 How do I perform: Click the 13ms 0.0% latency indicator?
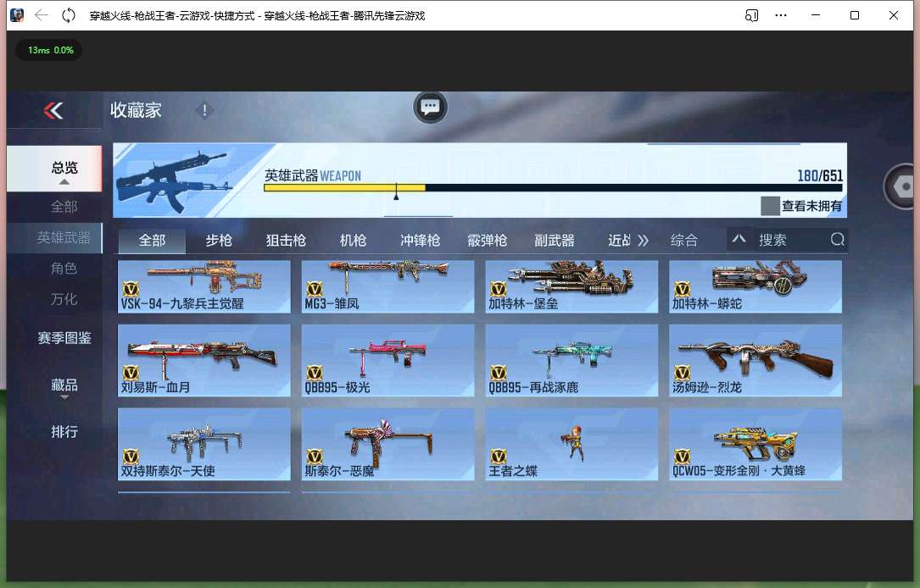pyautogui.click(x=50, y=50)
